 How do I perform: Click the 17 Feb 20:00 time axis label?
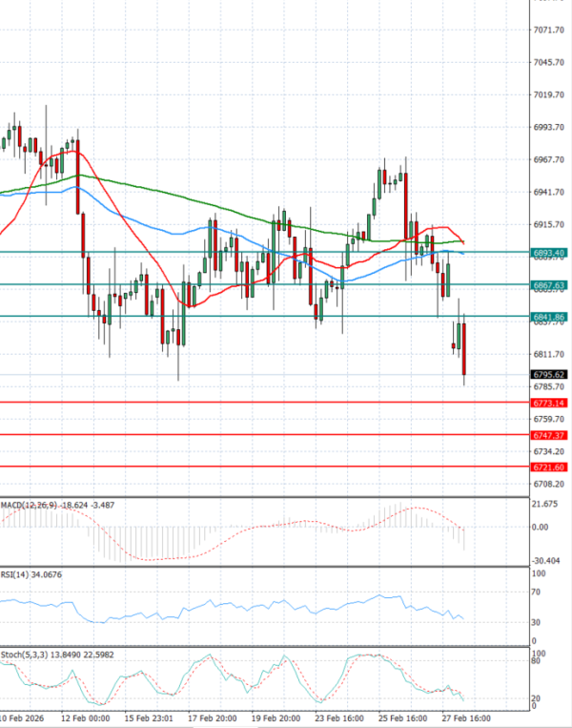click(x=211, y=718)
